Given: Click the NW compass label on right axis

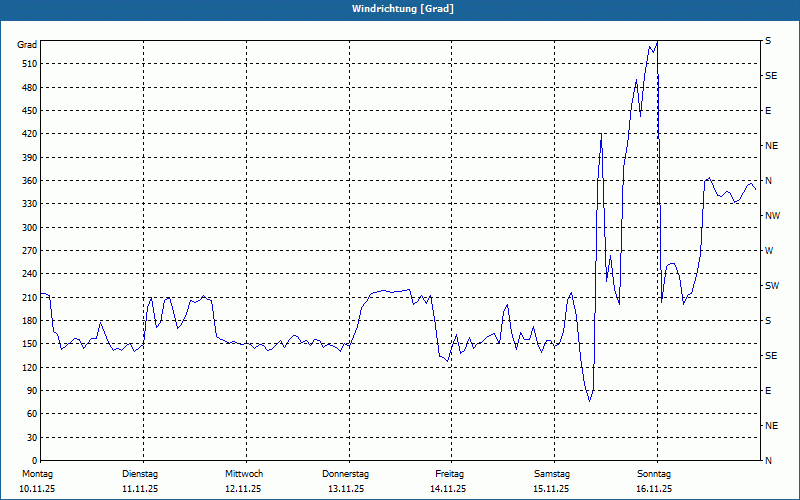Looking at the screenshot, I should point(771,216).
